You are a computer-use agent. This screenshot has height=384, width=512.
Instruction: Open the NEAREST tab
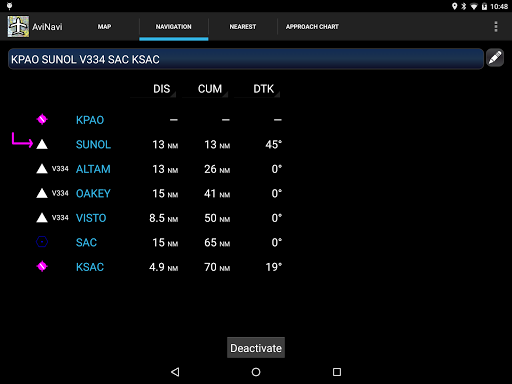coord(243,27)
